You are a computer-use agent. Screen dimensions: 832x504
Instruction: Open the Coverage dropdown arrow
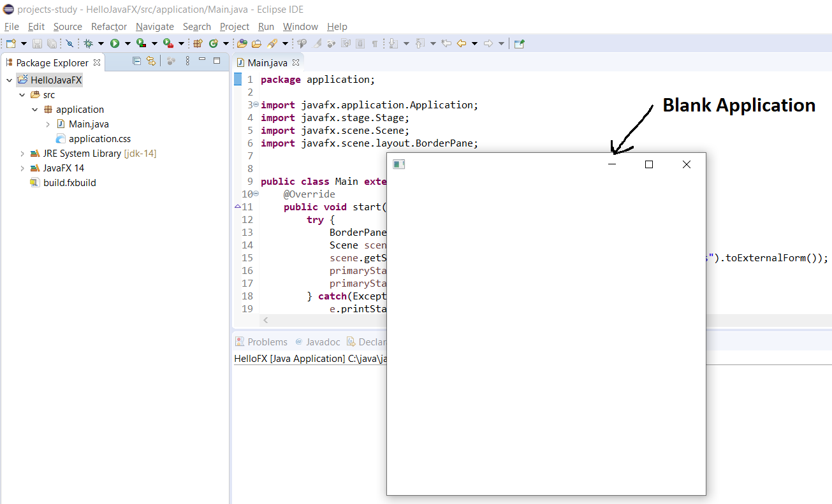point(154,43)
